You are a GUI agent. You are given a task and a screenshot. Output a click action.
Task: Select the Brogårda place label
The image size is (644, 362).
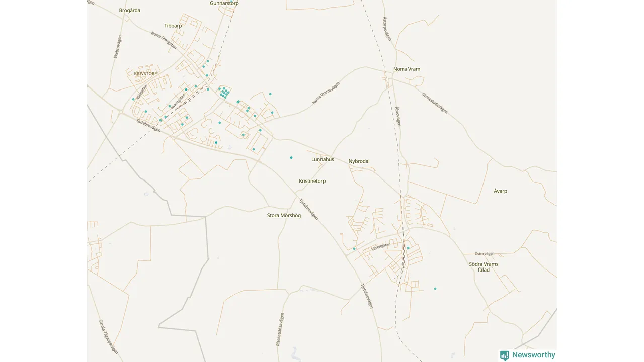pos(130,10)
